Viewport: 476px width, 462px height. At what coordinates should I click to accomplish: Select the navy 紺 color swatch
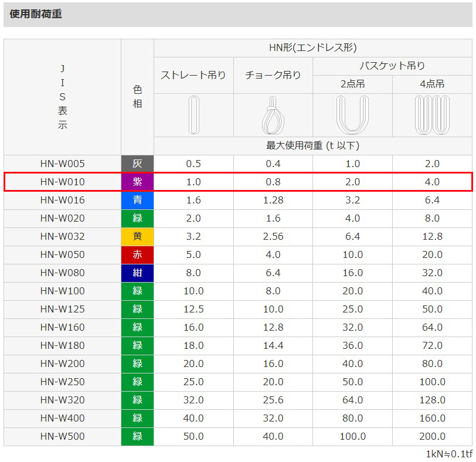(137, 273)
